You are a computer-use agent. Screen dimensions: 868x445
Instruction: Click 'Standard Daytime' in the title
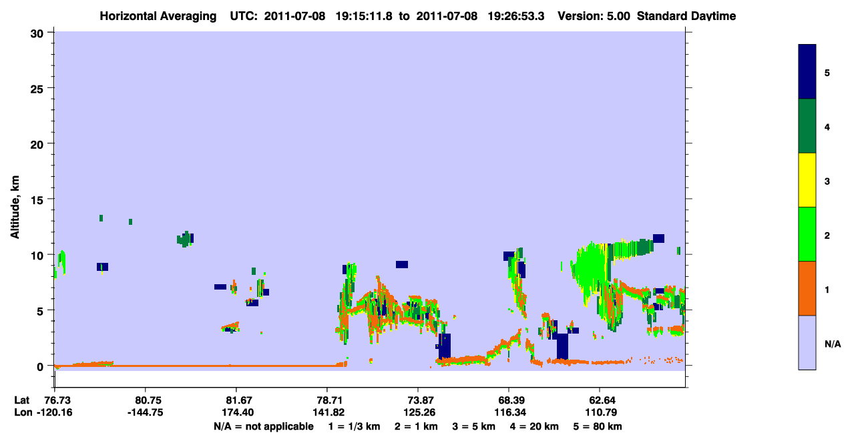coord(686,16)
